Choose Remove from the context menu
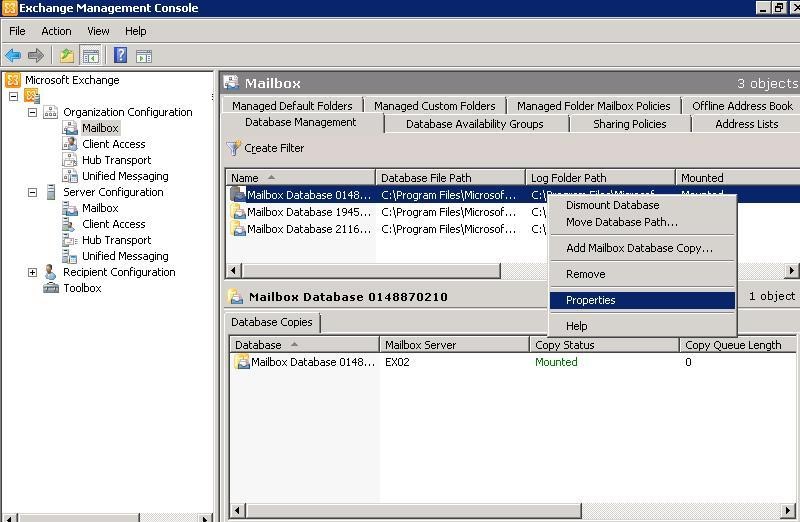 point(642,274)
